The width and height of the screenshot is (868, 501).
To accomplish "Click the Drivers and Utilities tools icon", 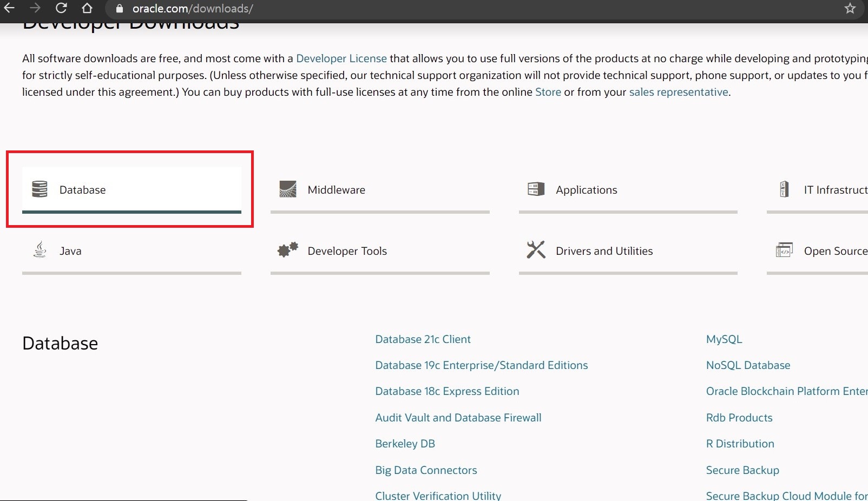I will click(536, 250).
